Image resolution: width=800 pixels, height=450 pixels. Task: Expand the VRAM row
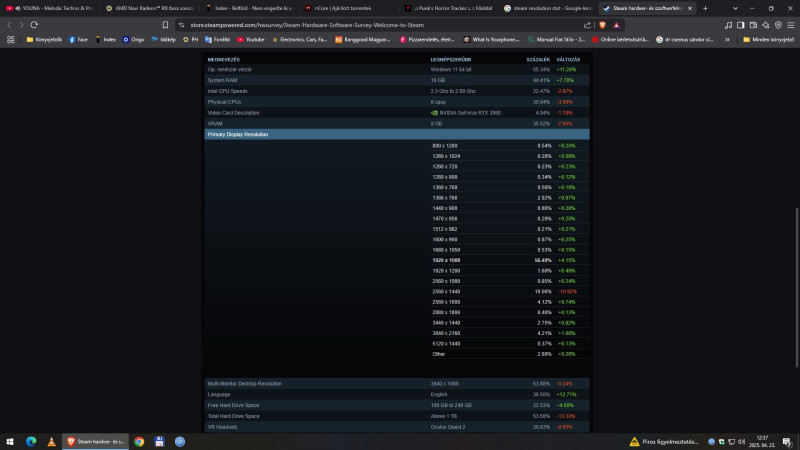[x=397, y=123]
